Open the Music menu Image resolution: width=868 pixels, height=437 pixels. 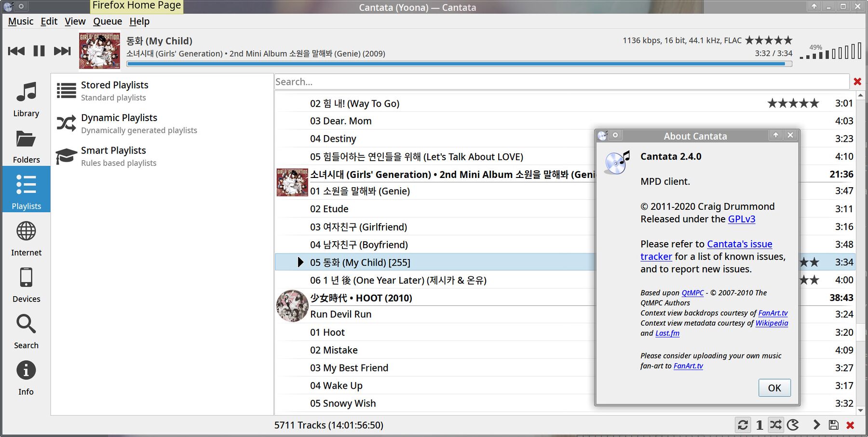point(21,21)
